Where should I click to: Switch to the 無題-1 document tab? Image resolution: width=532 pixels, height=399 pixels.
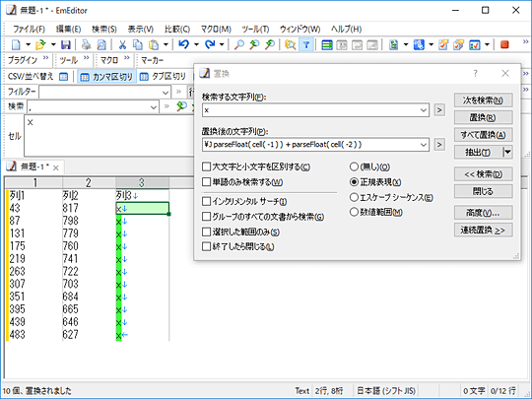[33, 166]
